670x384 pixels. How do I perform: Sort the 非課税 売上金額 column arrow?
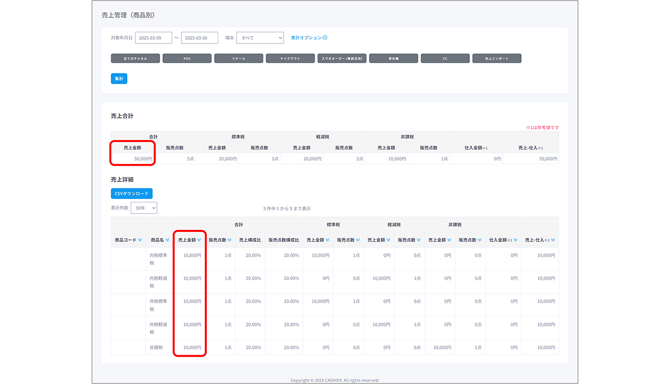click(449, 240)
